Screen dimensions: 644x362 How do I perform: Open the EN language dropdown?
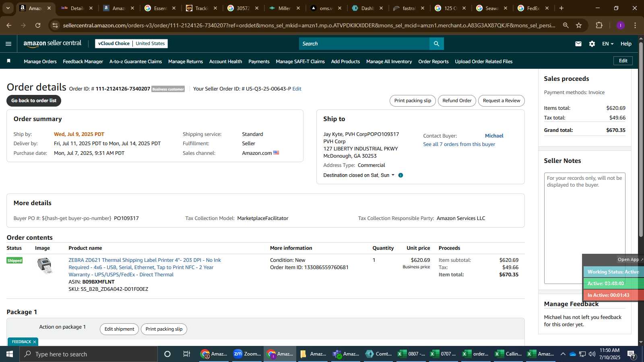tap(608, 44)
